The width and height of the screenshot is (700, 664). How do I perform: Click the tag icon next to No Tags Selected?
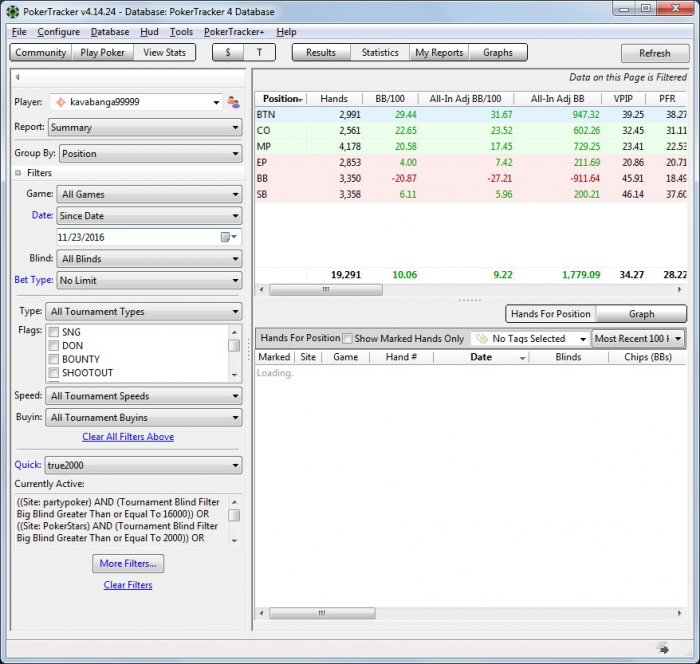pyautogui.click(x=481, y=339)
